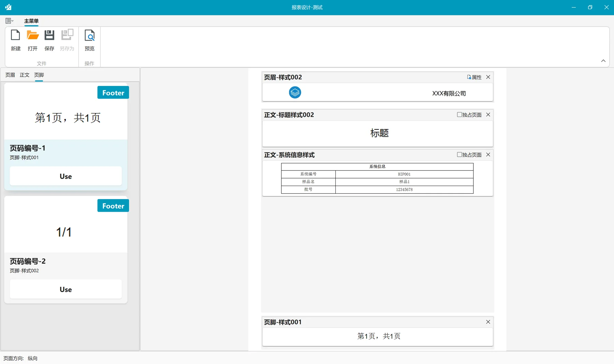Select the 1/1 footer preview thumbnail

[66, 225]
